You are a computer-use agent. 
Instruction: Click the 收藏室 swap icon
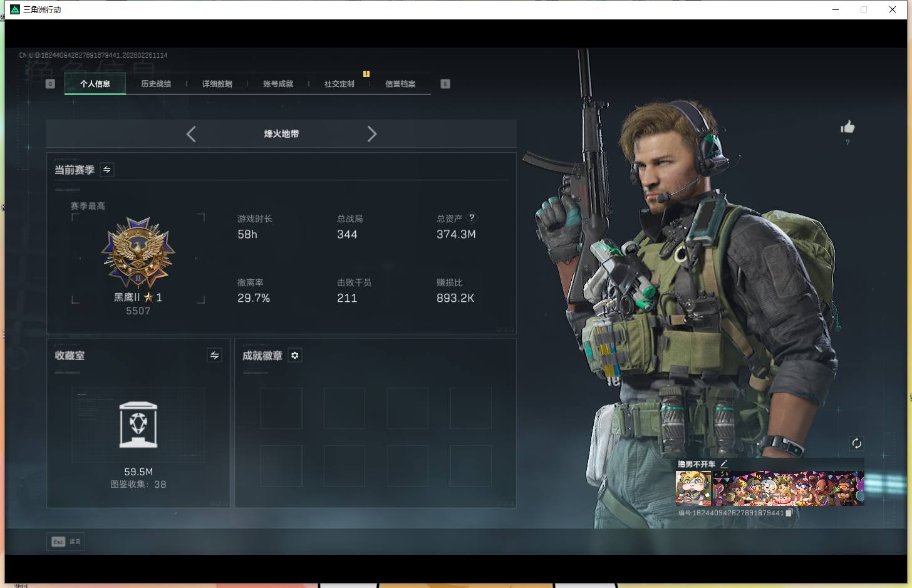tap(214, 355)
